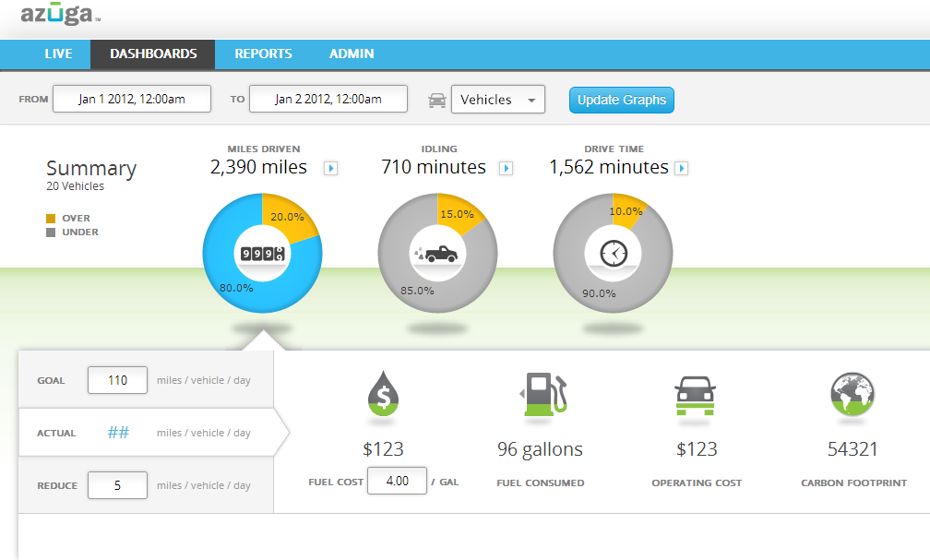This screenshot has height=560, width=930.
Task: Click the CARBON FOOTPRINT label
Action: (x=853, y=483)
